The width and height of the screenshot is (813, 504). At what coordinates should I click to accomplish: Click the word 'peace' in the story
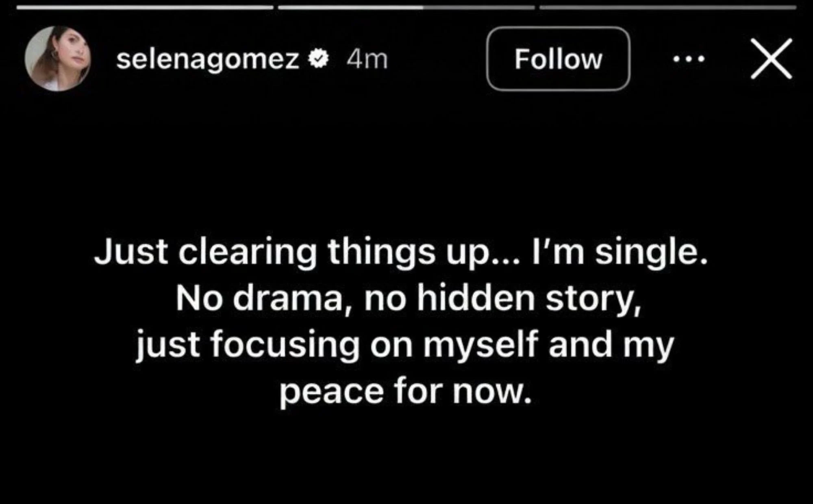click(x=331, y=391)
